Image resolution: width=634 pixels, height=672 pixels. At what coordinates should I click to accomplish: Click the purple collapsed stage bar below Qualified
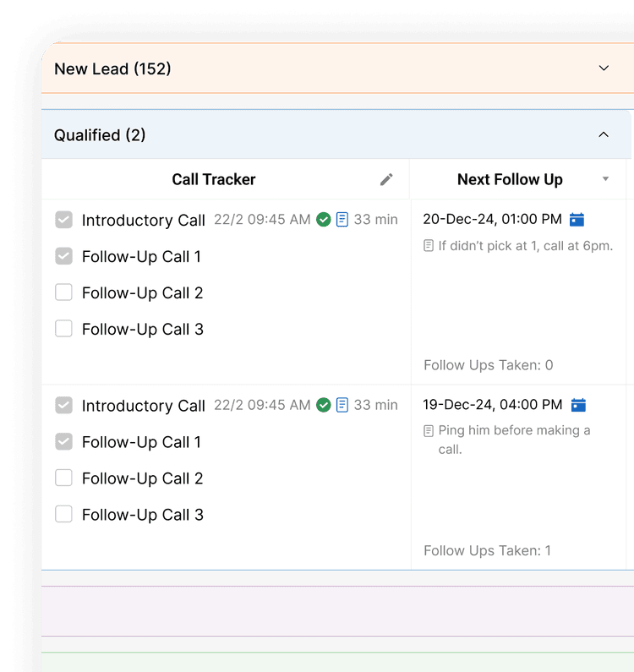(337, 611)
